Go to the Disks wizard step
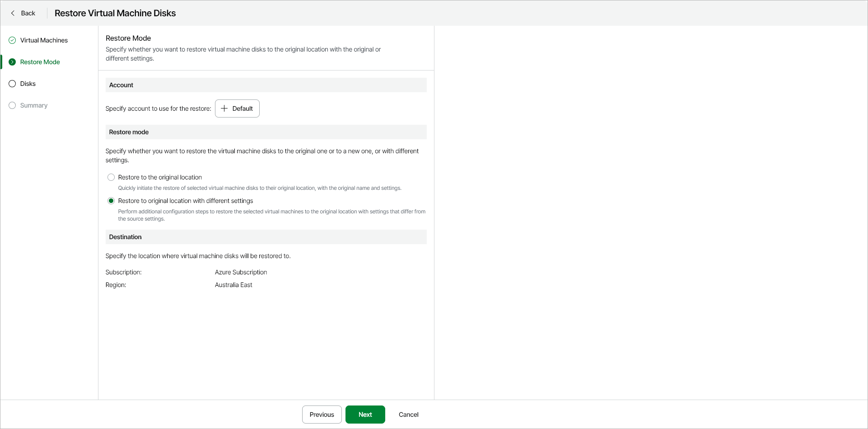 (x=28, y=84)
